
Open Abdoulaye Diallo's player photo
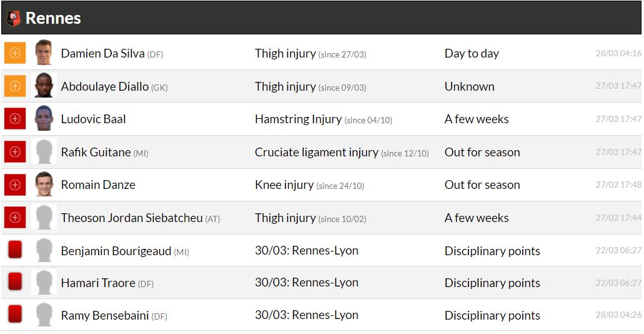point(44,86)
